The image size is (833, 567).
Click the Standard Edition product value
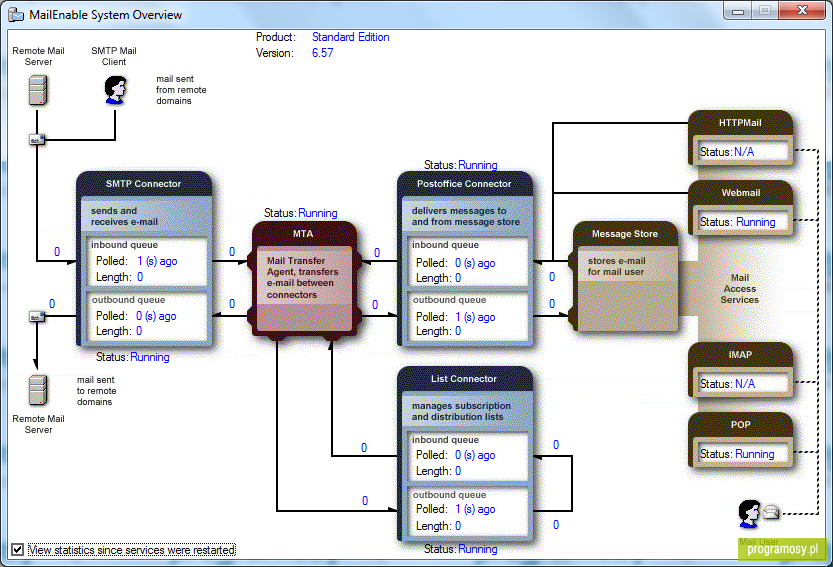pyautogui.click(x=351, y=37)
